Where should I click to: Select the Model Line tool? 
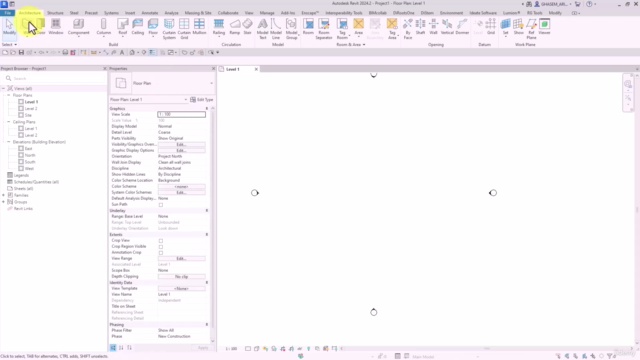(276, 29)
